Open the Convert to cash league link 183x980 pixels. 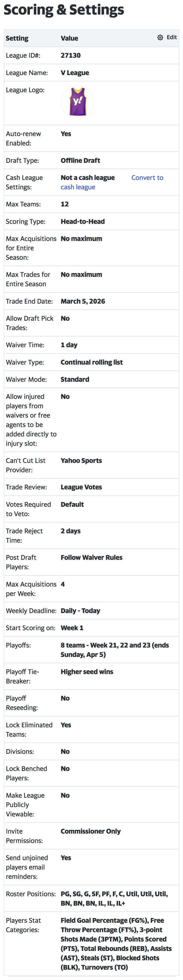147,178
